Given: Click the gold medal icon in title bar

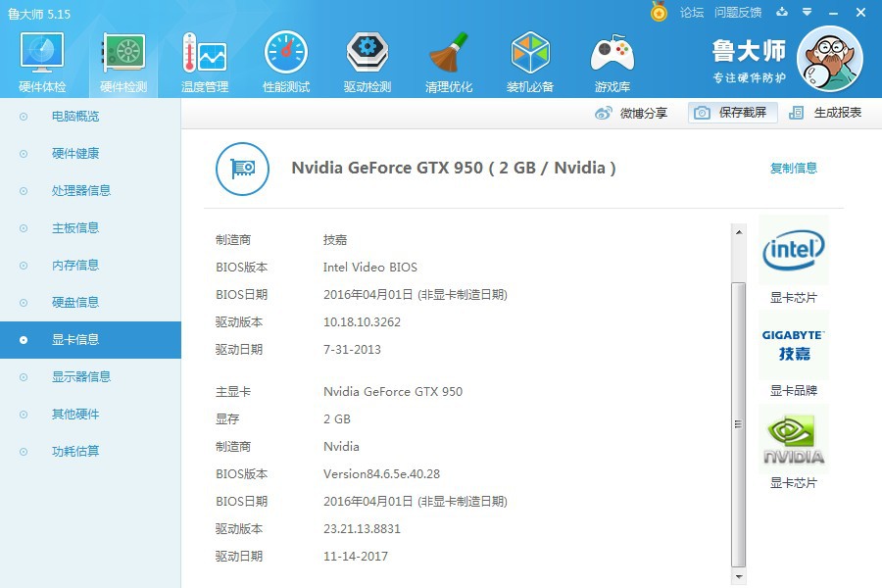Looking at the screenshot, I should click(x=659, y=11).
